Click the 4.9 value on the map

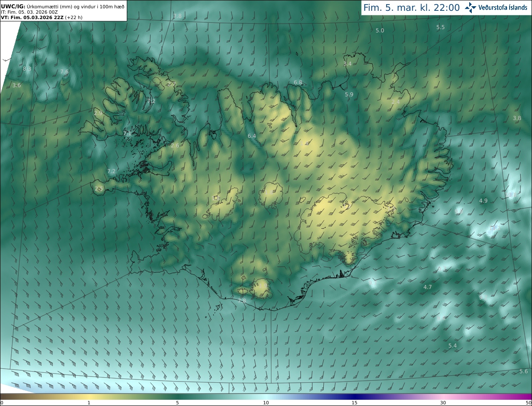click(483, 201)
